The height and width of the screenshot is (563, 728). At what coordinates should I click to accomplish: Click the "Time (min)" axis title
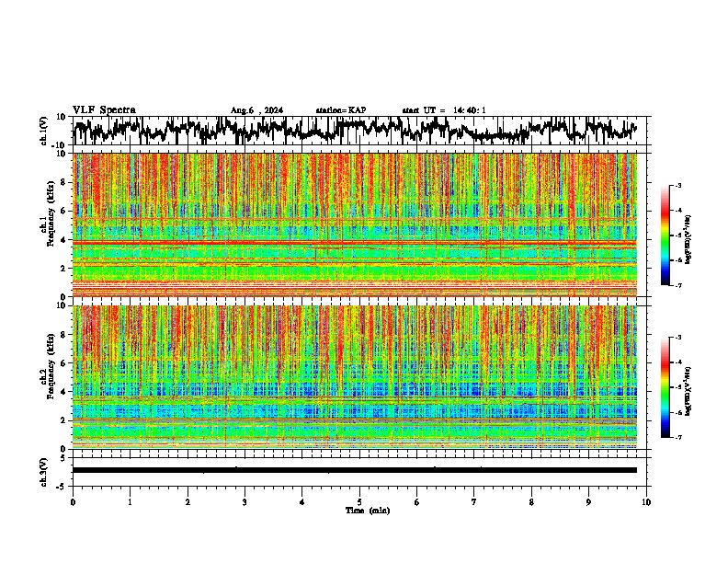[x=368, y=511]
